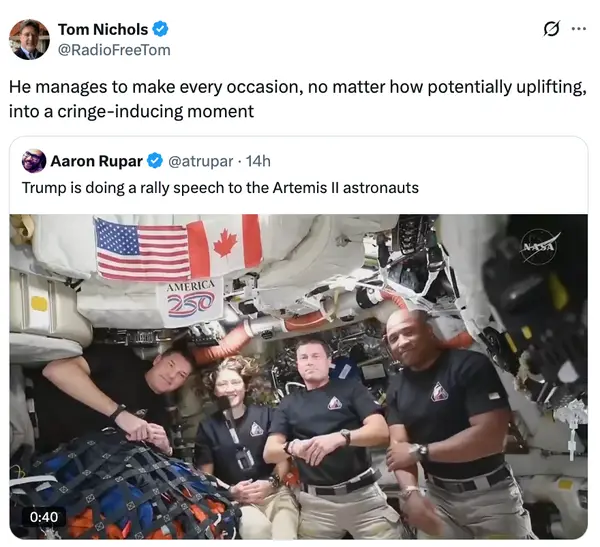
Task: Open the 14h timestamp of quoted post
Action: (x=258, y=161)
